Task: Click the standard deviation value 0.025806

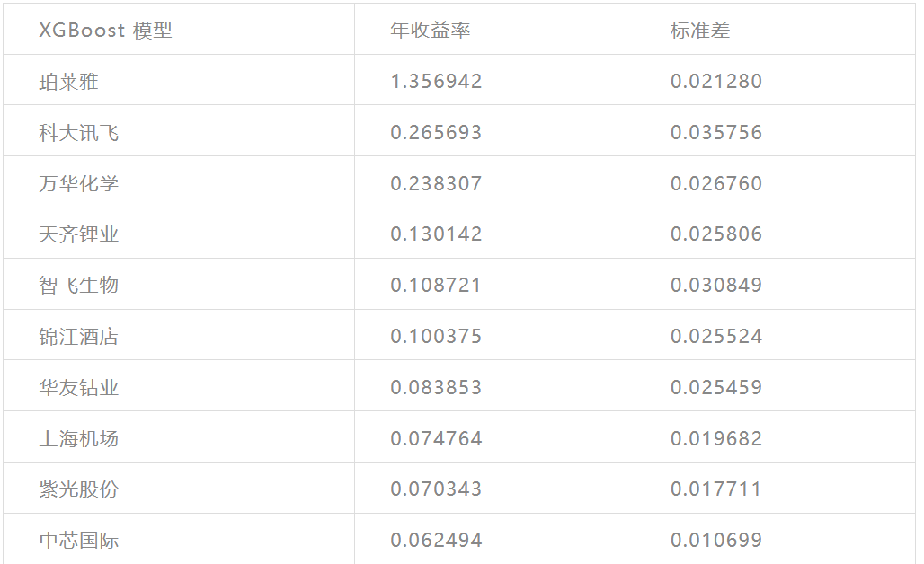Action: click(x=716, y=234)
